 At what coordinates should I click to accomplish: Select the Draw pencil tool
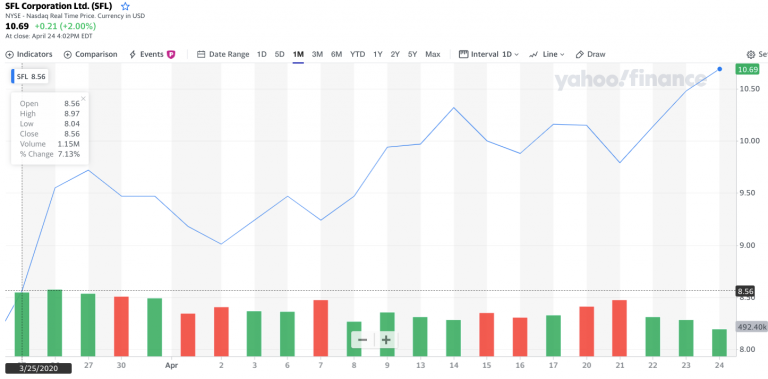579,54
